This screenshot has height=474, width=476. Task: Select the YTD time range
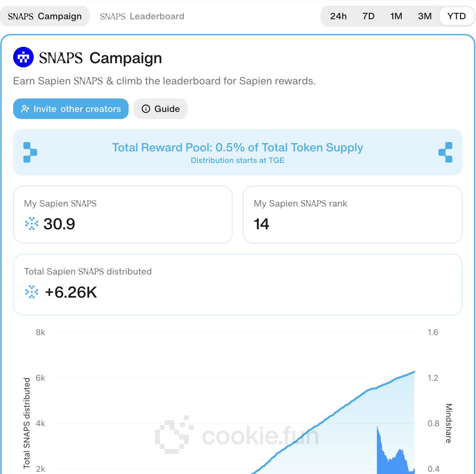tap(457, 16)
